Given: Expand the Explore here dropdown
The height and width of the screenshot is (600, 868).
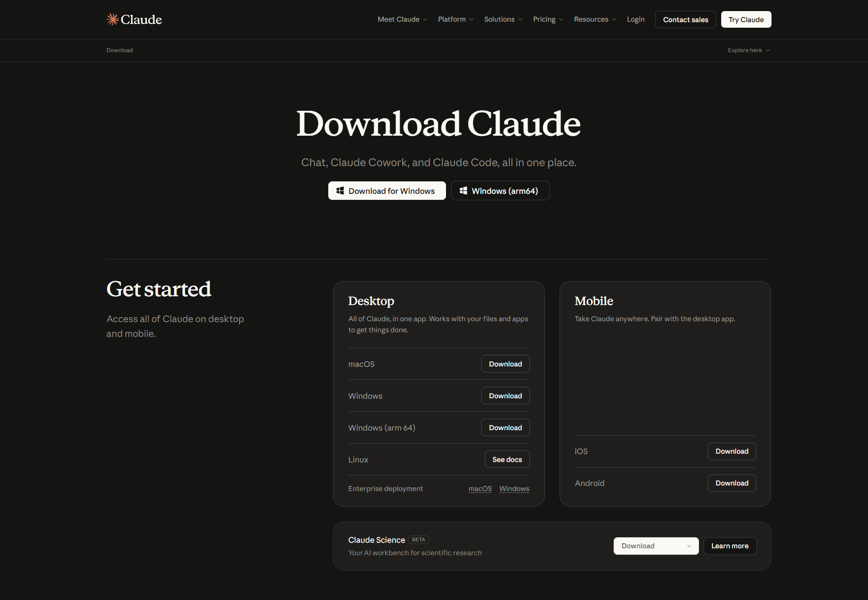Looking at the screenshot, I should (x=749, y=50).
